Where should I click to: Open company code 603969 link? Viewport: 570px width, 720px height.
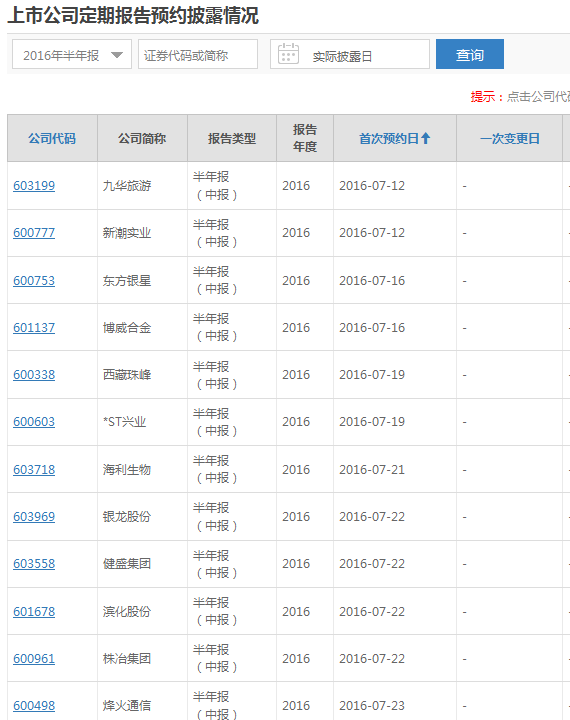pyautogui.click(x=34, y=517)
